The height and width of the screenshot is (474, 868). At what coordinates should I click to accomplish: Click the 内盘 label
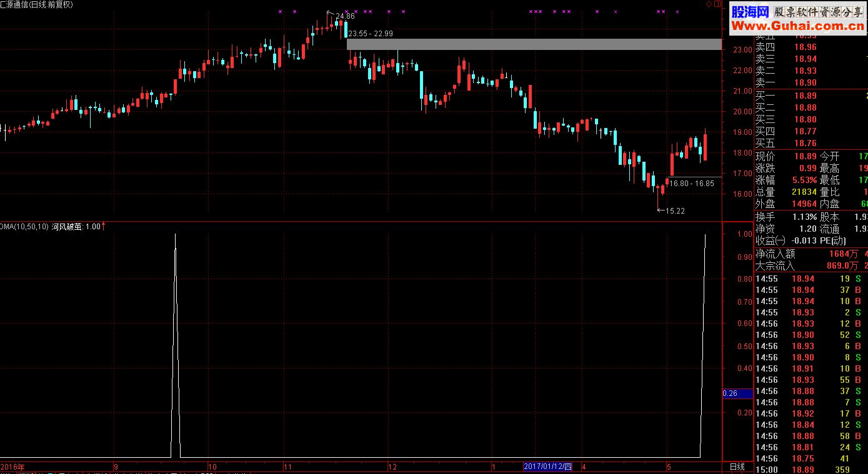click(x=830, y=204)
